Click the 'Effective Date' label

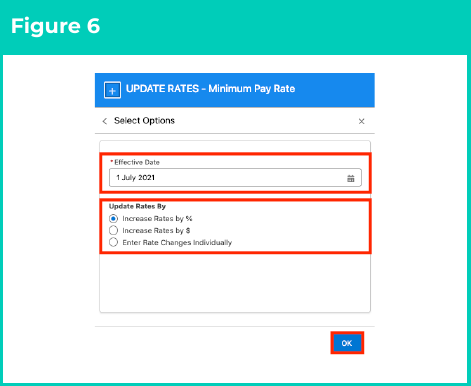pos(137,162)
